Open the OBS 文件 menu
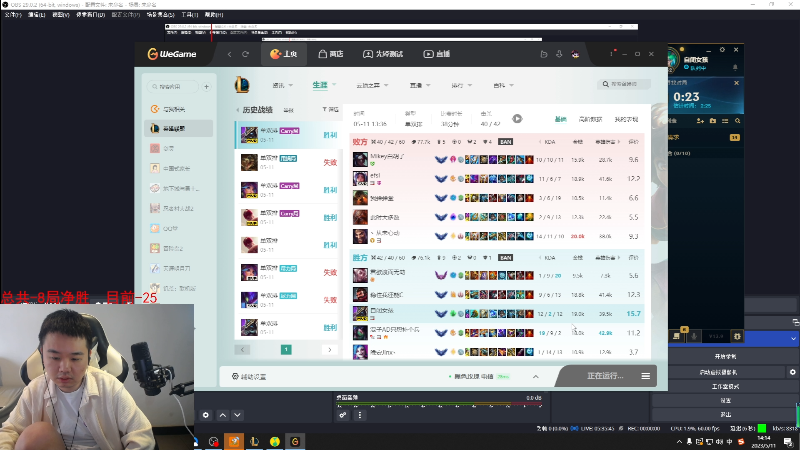This screenshot has width=800, height=450. click(13, 15)
